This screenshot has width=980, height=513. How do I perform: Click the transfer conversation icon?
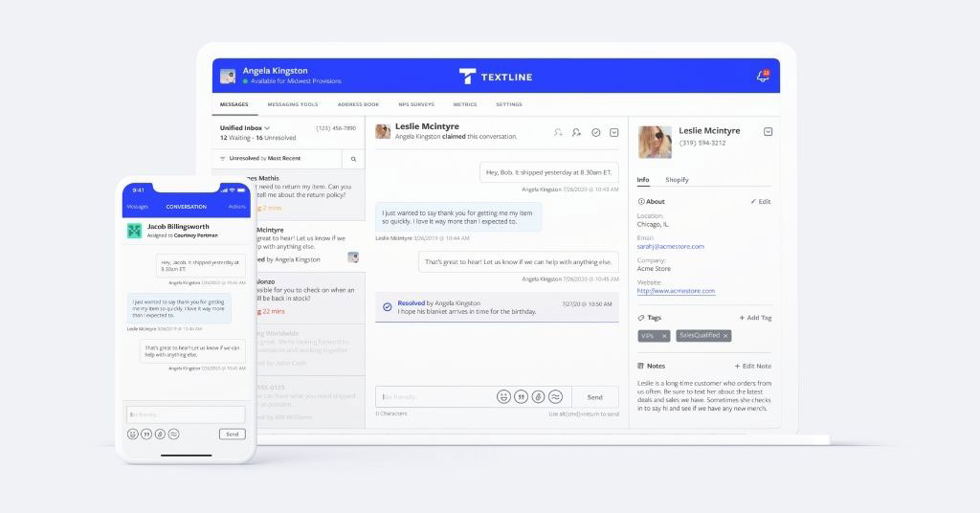click(576, 132)
